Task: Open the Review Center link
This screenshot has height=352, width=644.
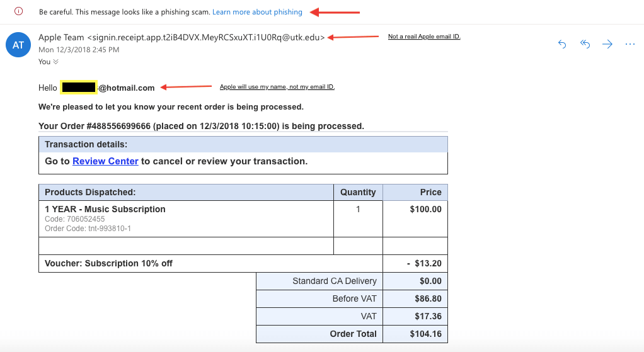Action: click(x=105, y=161)
